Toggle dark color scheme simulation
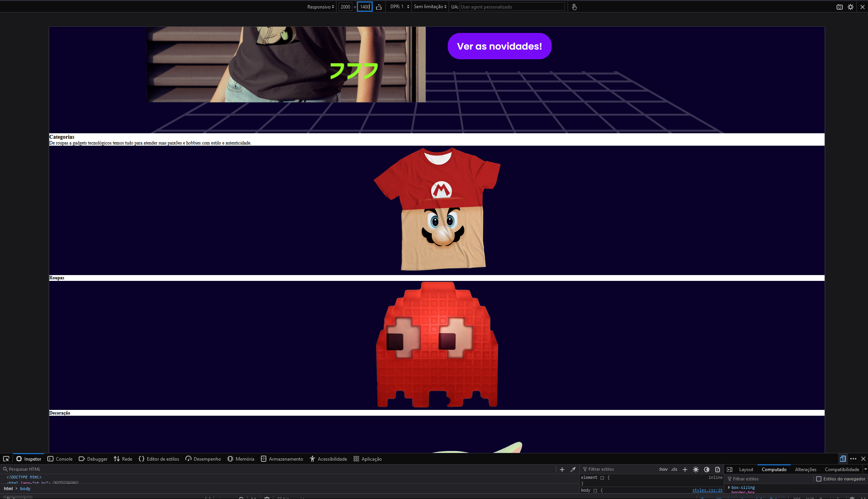The image size is (868, 499). (x=707, y=469)
